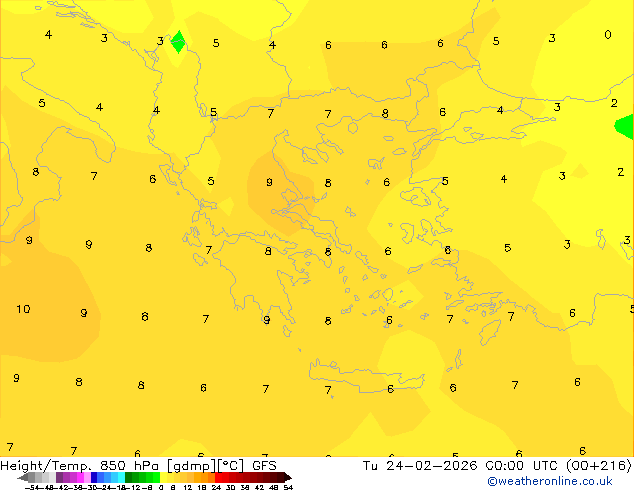
Task: Click the green diamond cold patch near map top
Action: pos(178,42)
